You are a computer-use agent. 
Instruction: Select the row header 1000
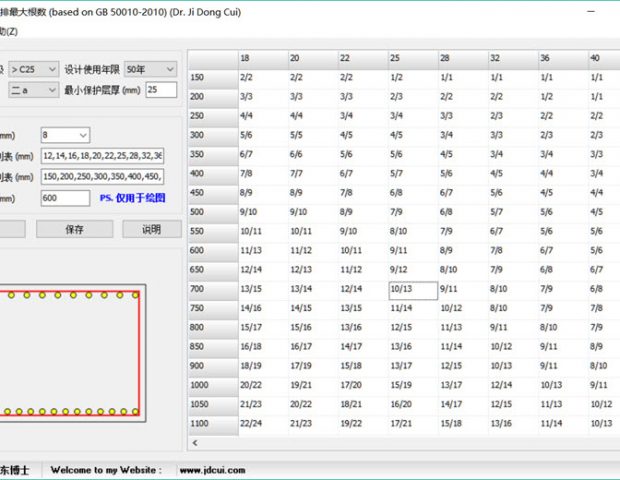pos(212,384)
